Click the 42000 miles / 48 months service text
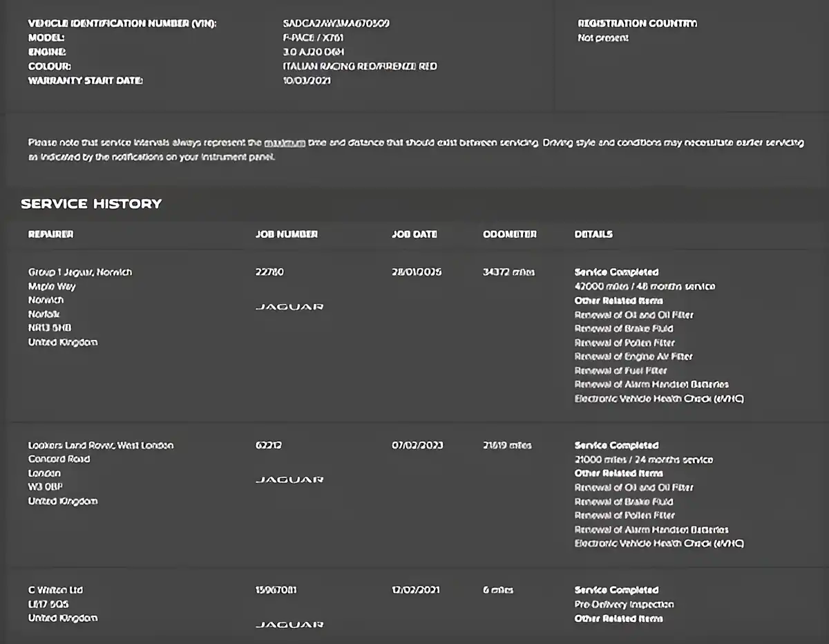The image size is (829, 644). coord(645,286)
